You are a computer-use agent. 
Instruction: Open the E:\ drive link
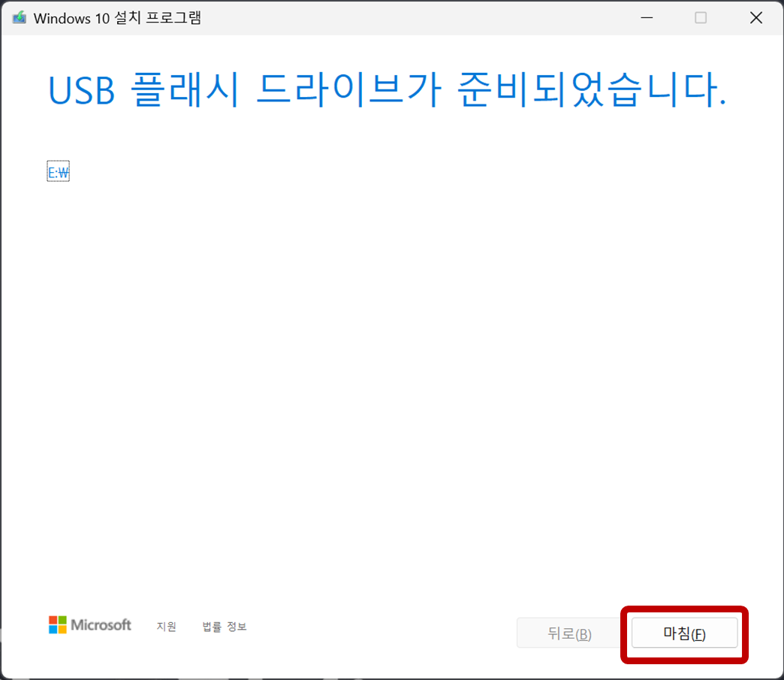(58, 173)
